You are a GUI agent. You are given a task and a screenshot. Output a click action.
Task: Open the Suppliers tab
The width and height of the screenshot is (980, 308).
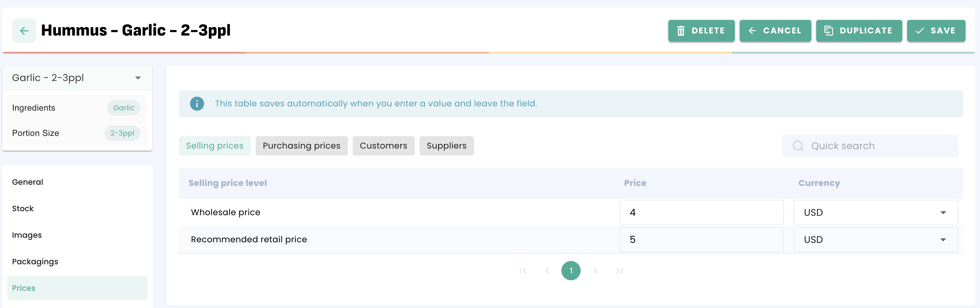(x=446, y=146)
